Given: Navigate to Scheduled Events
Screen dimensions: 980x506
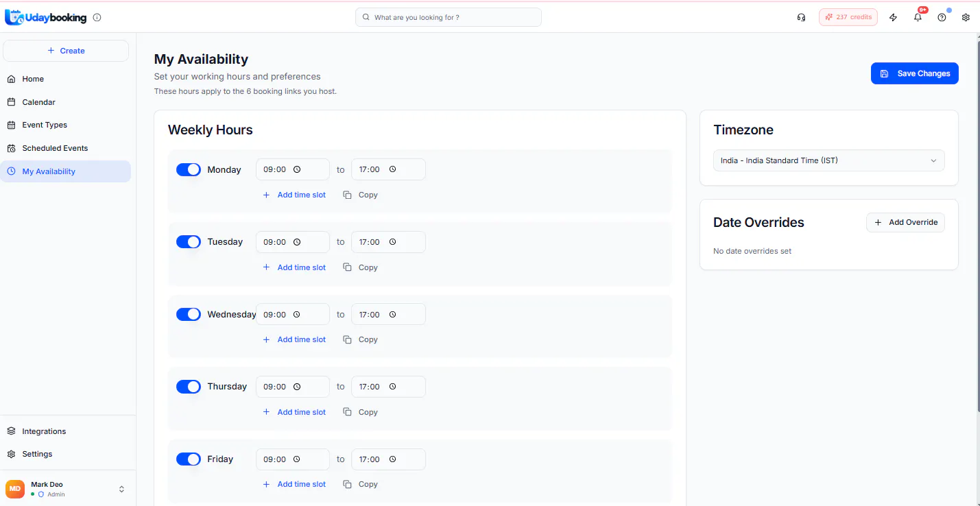Looking at the screenshot, I should [67, 148].
